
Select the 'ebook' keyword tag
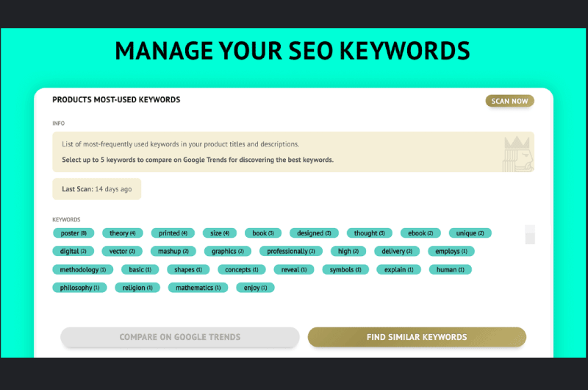(x=420, y=233)
